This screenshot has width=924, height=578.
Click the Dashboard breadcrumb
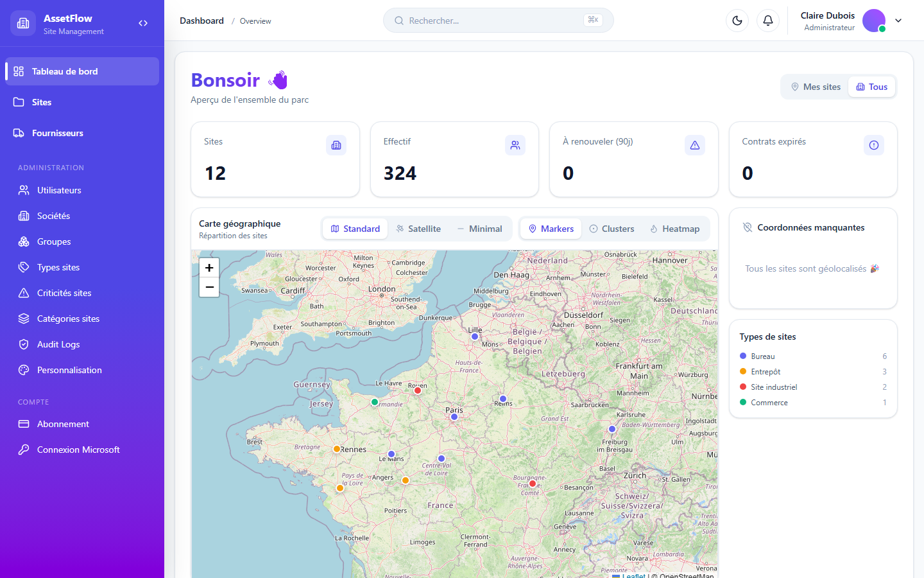pyautogui.click(x=201, y=21)
